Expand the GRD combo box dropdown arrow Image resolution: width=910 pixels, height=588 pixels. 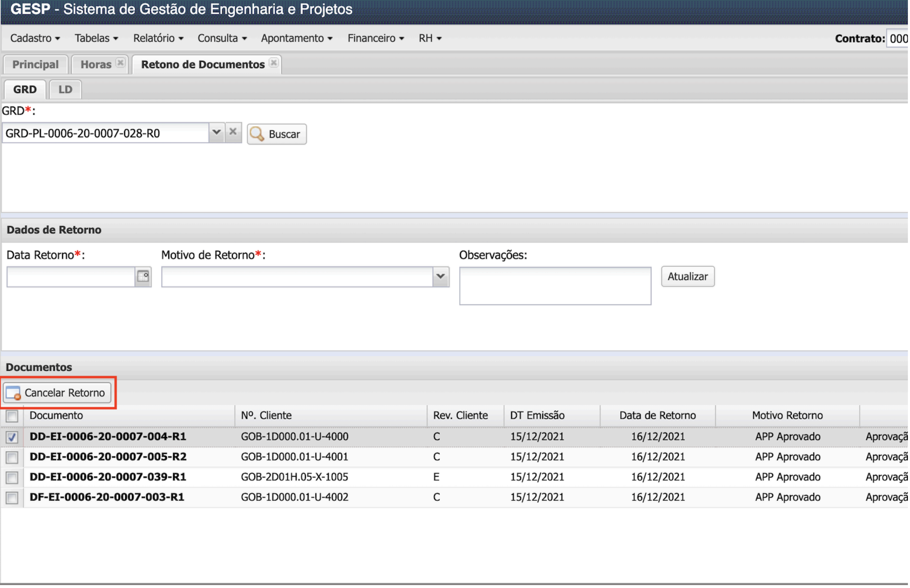point(216,133)
